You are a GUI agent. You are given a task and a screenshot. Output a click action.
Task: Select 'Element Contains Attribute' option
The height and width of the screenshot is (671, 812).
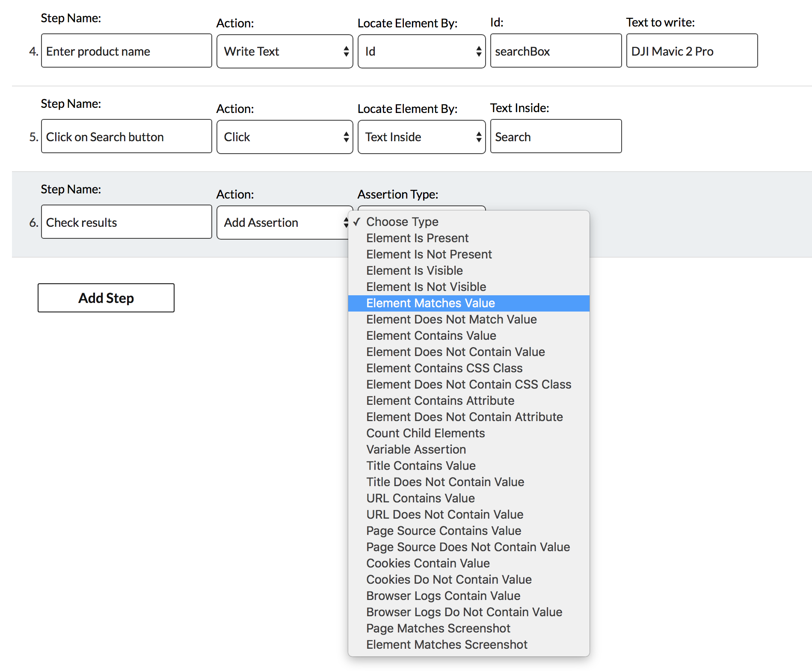pos(468,401)
